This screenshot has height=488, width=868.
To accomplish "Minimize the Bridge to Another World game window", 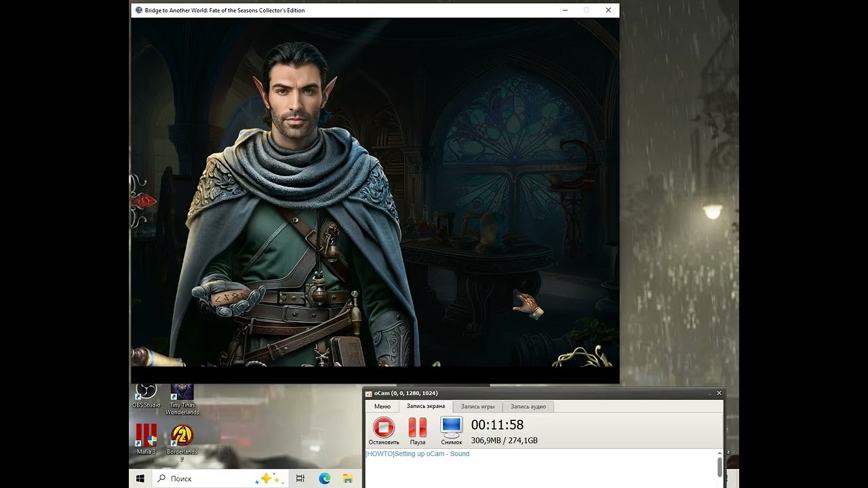I will click(x=565, y=10).
